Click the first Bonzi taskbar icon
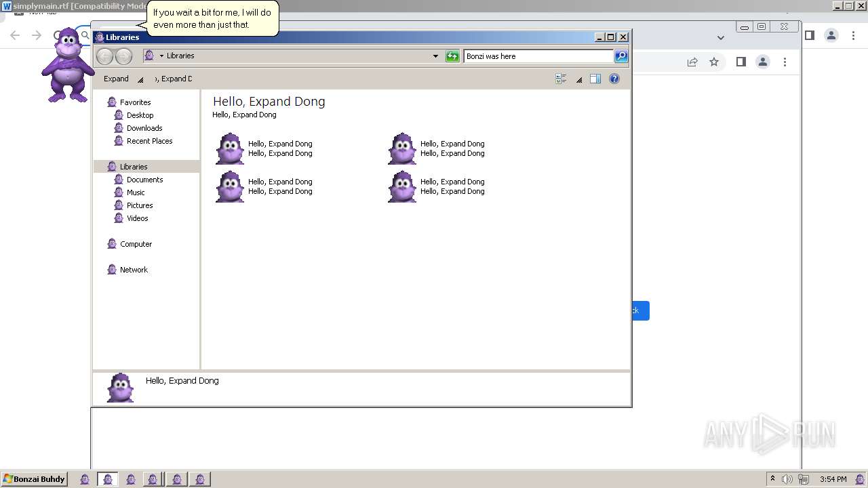Image resolution: width=868 pixels, height=488 pixels. tap(85, 479)
